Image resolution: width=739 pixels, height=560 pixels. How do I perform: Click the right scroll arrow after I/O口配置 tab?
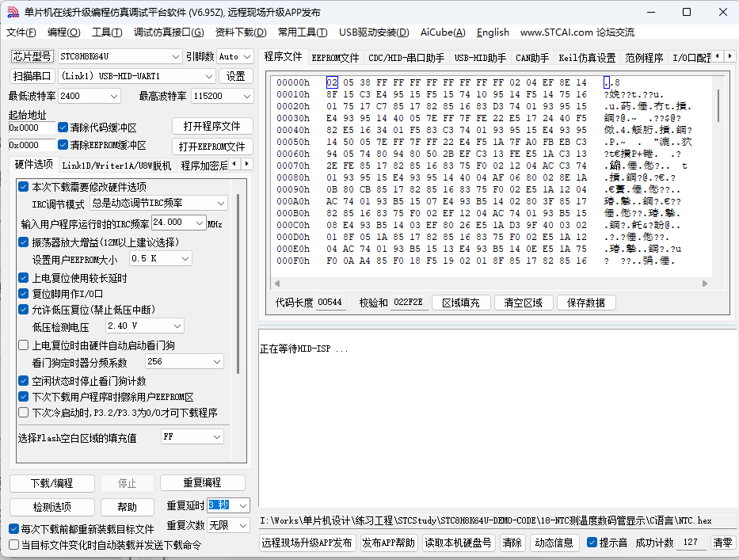pyautogui.click(x=729, y=56)
